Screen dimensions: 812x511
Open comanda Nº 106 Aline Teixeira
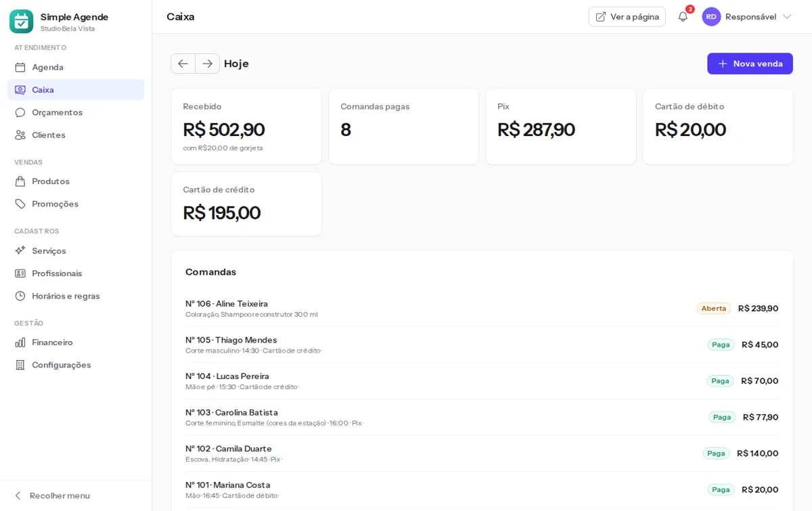482,309
